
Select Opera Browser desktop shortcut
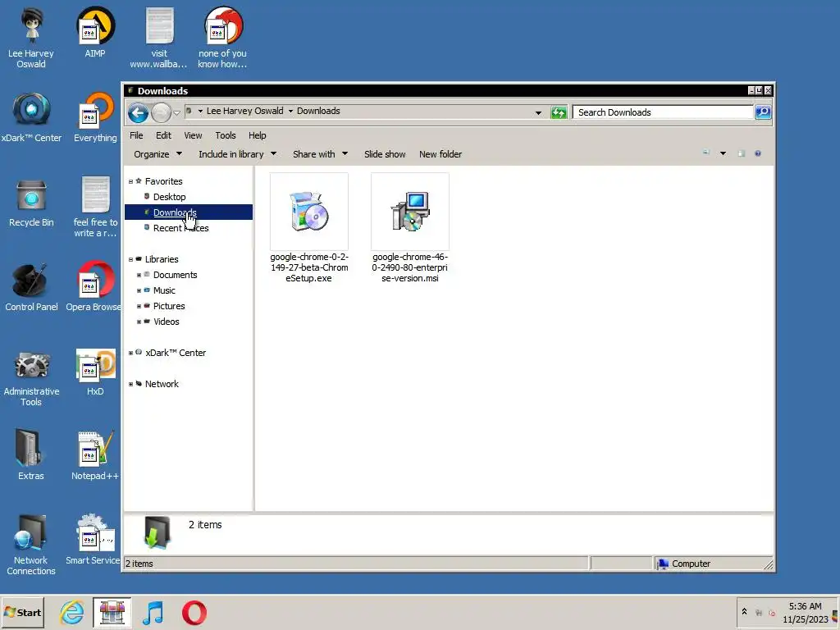click(94, 286)
